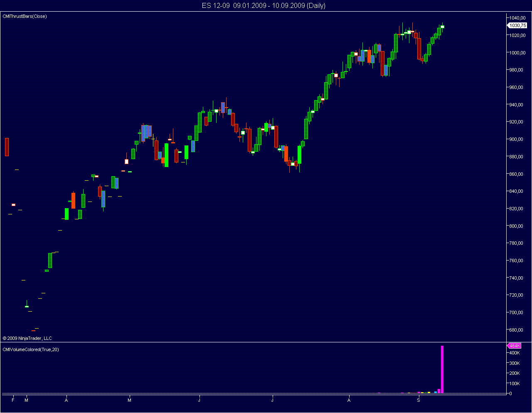Image resolution: width=532 pixels, height=413 pixels.
Task: Select the CMIVolumeColored(True,20) indicator label
Action: [x=31, y=349]
